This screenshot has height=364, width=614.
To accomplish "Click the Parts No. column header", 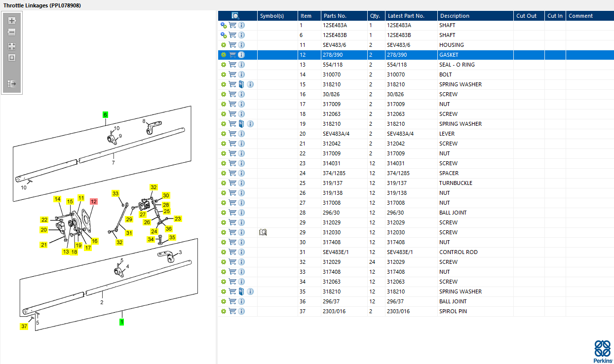I will (345, 16).
